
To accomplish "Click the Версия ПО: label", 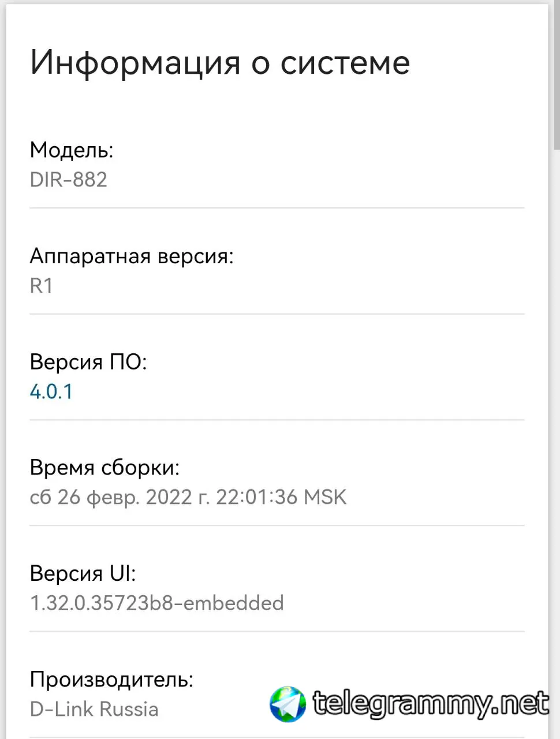I will (88, 362).
